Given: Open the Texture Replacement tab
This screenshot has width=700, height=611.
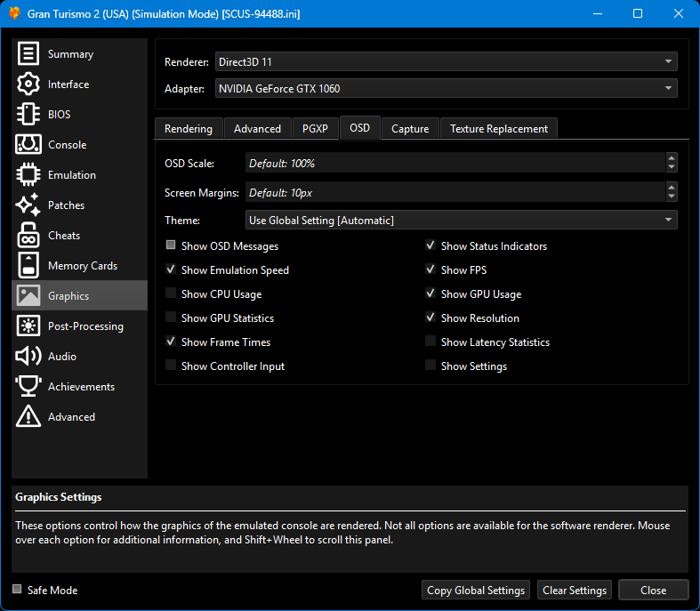Looking at the screenshot, I should point(498,129).
